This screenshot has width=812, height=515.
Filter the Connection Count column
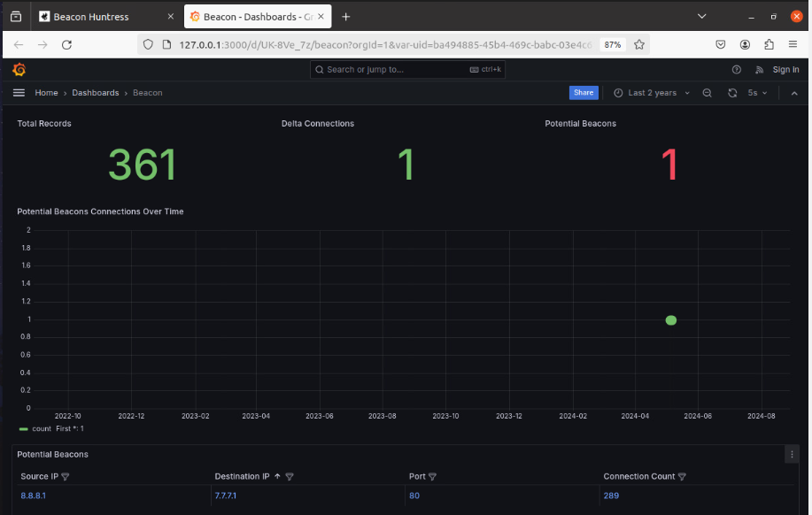coord(681,477)
